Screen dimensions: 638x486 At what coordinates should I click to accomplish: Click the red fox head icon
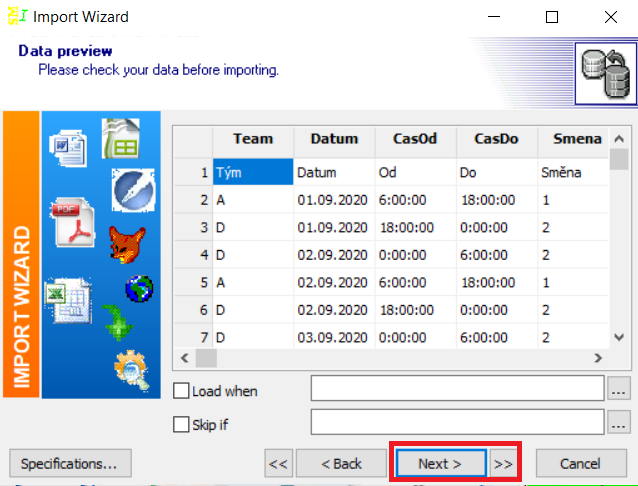127,245
